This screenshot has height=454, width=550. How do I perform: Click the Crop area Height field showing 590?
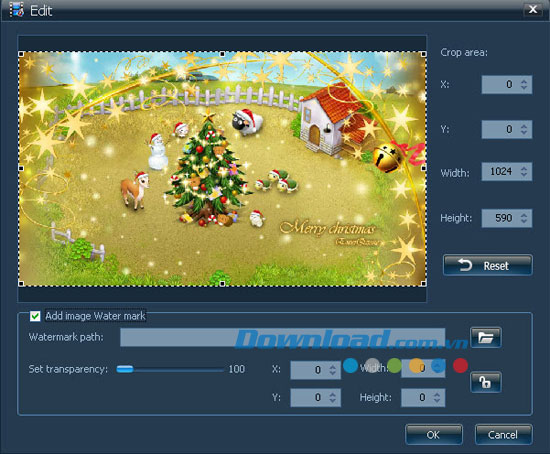click(507, 218)
